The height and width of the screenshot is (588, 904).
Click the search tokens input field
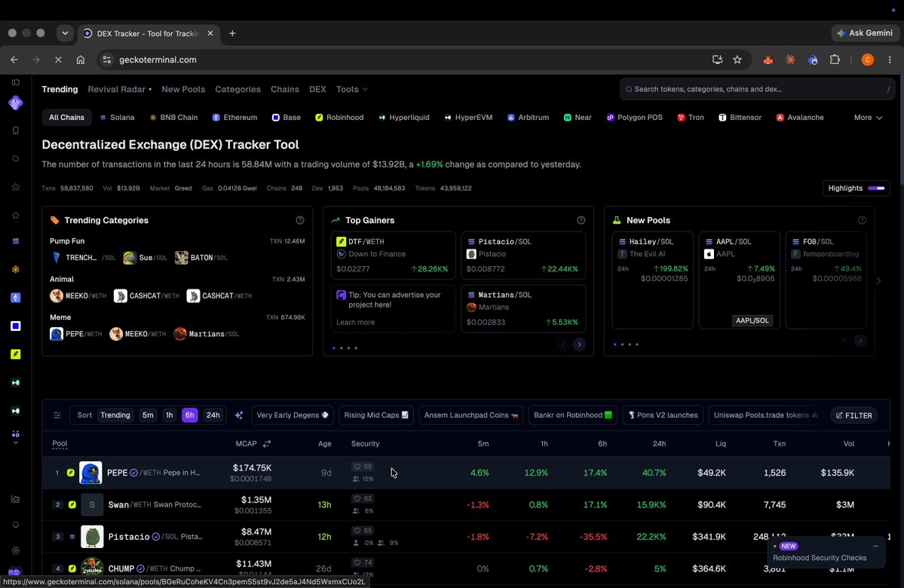tap(757, 90)
